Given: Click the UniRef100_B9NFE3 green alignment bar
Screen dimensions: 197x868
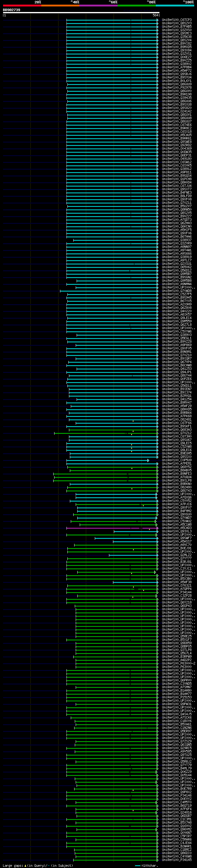Looking at the screenshot, I should [106, 474].
